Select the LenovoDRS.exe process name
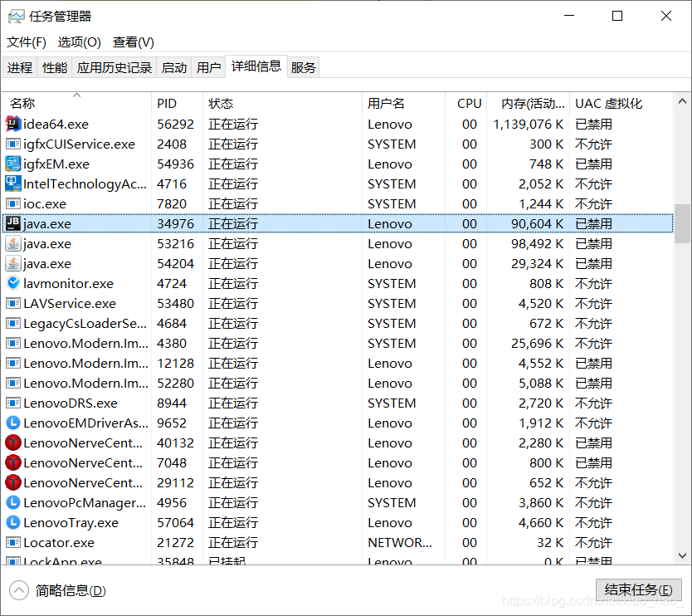 (71, 403)
